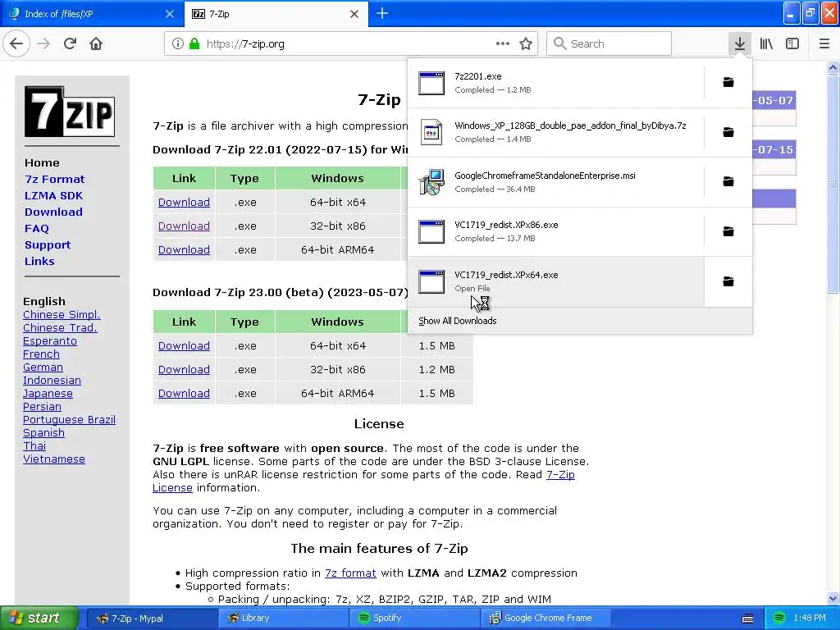Download 7-Zip 23.00 beta 64-bit ARM64
The height and width of the screenshot is (630, 840).
pos(184,393)
